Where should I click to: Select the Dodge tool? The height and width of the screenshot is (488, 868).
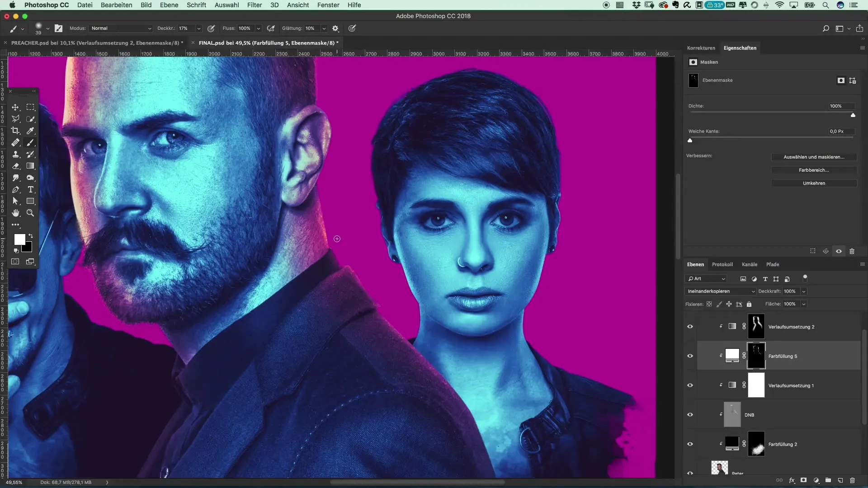click(30, 178)
